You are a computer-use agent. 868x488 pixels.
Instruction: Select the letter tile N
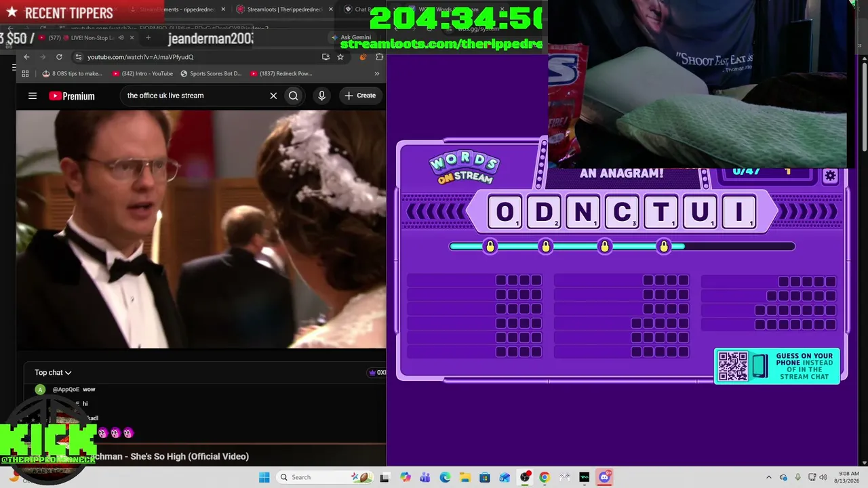[x=583, y=212]
